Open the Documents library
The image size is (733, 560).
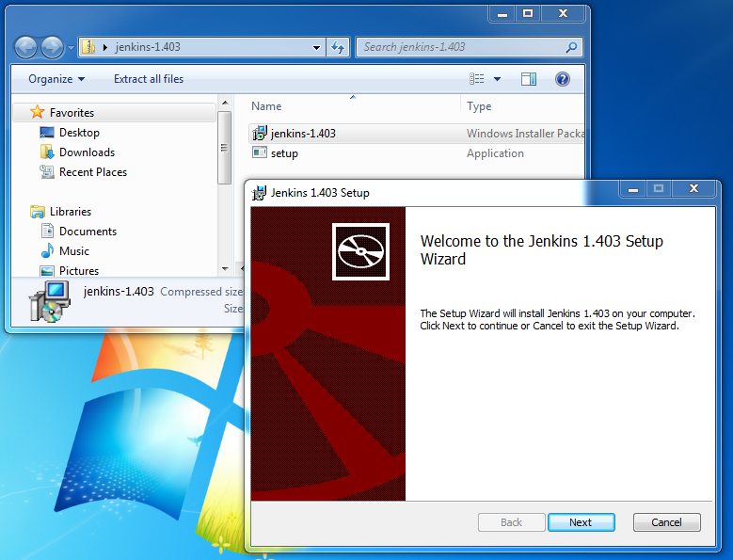point(88,232)
